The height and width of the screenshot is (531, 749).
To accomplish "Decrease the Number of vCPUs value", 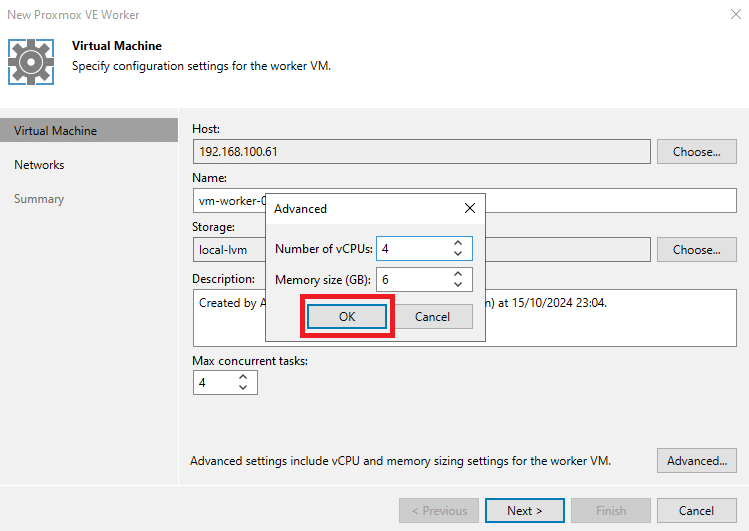I will 458,254.
